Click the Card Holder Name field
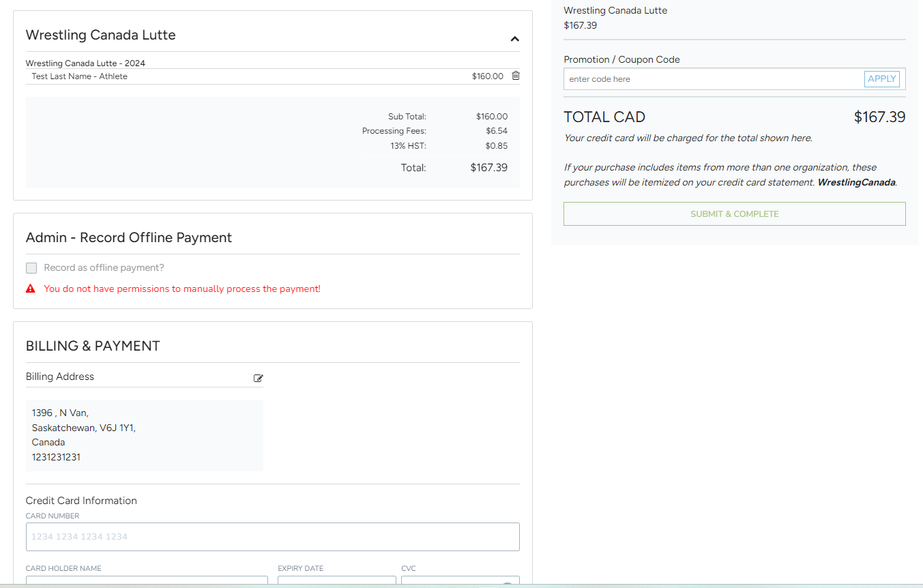Viewport: 923px width, 588px height. [147, 580]
